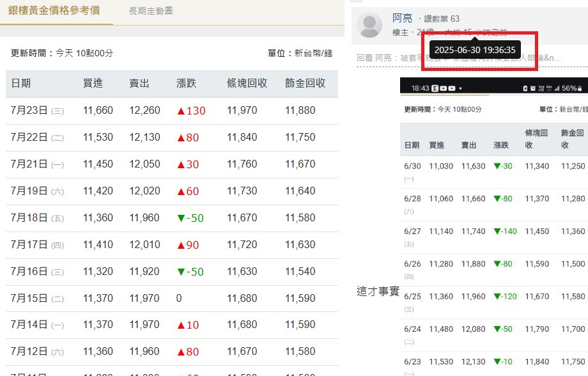Click green ▼-140 change on 6/27 row

505,231
